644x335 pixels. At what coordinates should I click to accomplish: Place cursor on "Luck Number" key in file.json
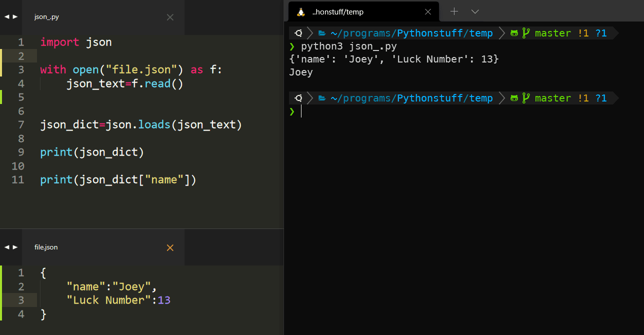105,300
